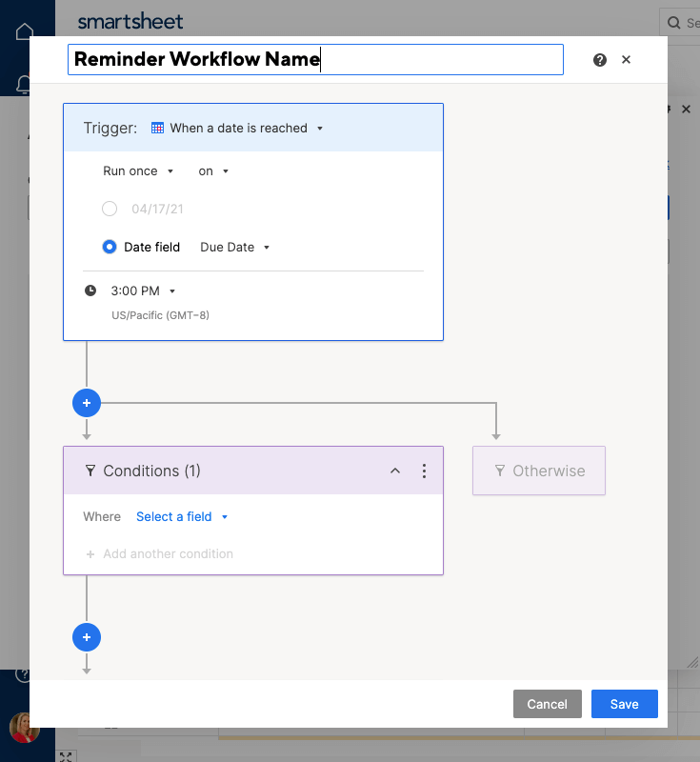Select the Date field radio button

110,247
